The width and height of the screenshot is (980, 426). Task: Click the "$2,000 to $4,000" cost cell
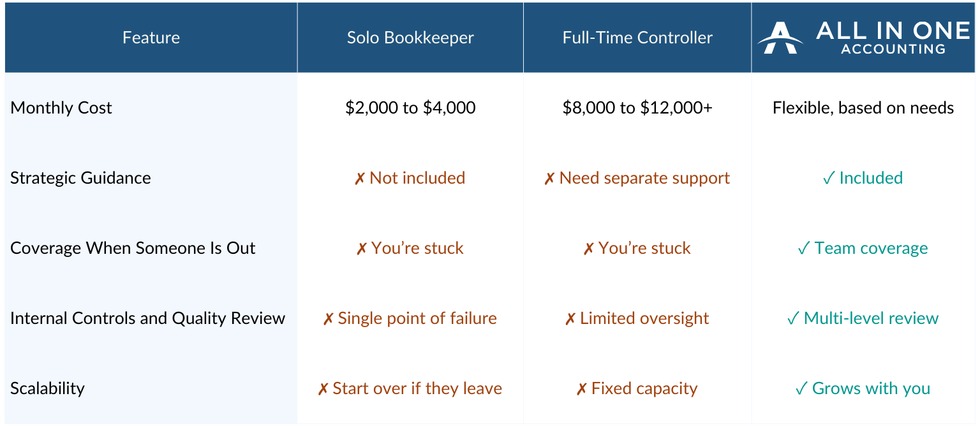point(410,108)
